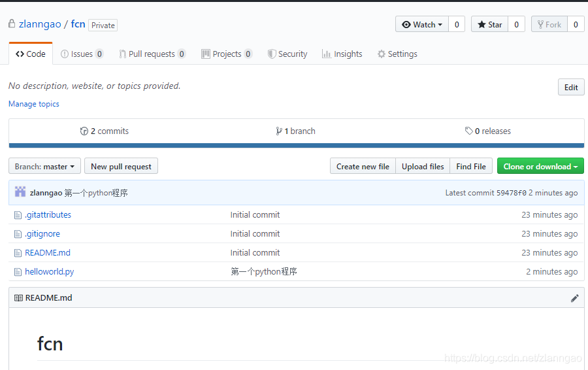Click the book icon in README.md header
Screen dimensions: 588x370
click(18, 298)
